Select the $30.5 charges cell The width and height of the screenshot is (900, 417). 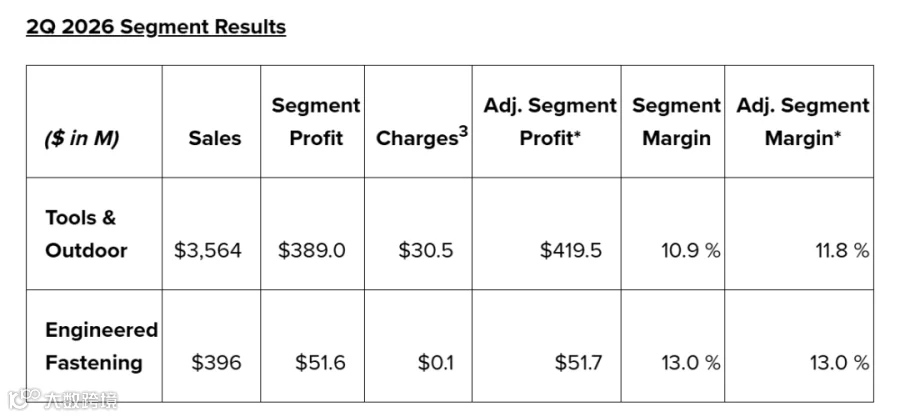coord(425,251)
